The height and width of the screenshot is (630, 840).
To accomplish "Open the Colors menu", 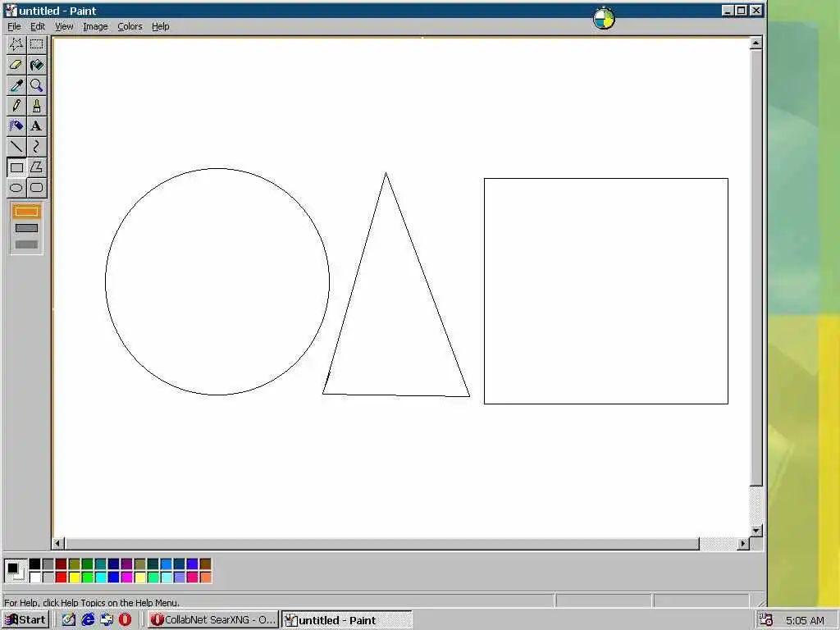I will (x=130, y=26).
